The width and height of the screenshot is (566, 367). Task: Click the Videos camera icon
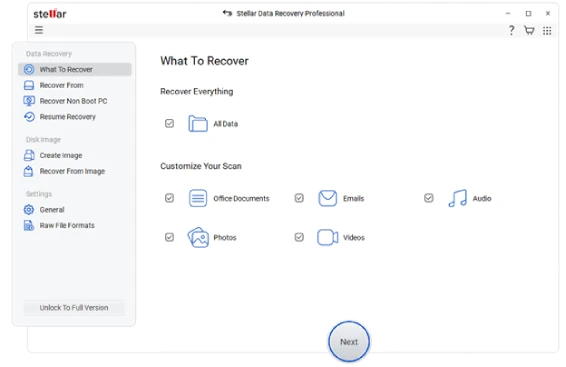(328, 237)
